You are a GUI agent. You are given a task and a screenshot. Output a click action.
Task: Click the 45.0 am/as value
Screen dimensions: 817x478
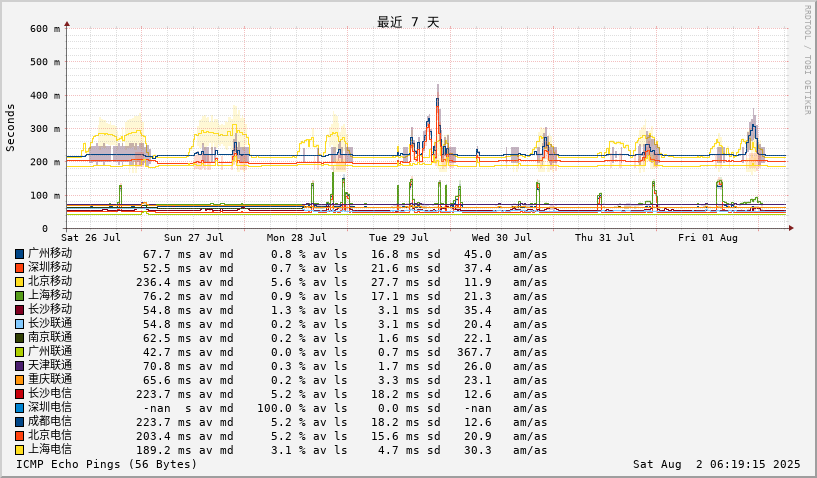(x=478, y=254)
